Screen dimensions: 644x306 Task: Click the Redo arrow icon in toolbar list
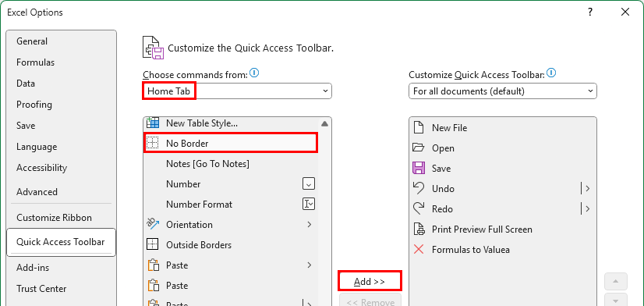(x=419, y=209)
